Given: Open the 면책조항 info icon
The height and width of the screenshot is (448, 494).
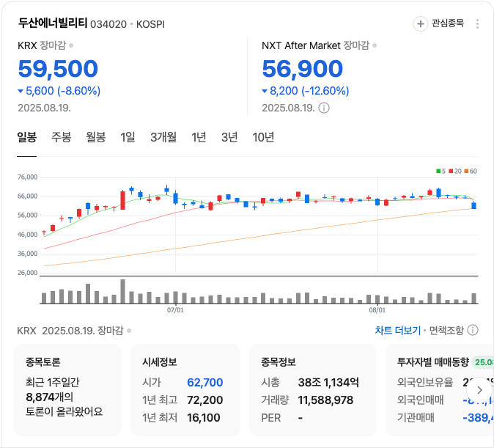Looking at the screenshot, I should [473, 330].
